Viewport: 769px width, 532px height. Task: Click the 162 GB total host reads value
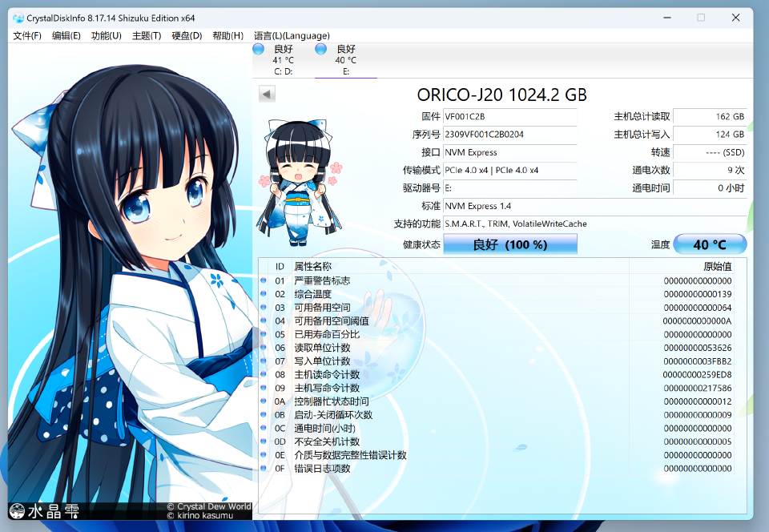coord(710,116)
